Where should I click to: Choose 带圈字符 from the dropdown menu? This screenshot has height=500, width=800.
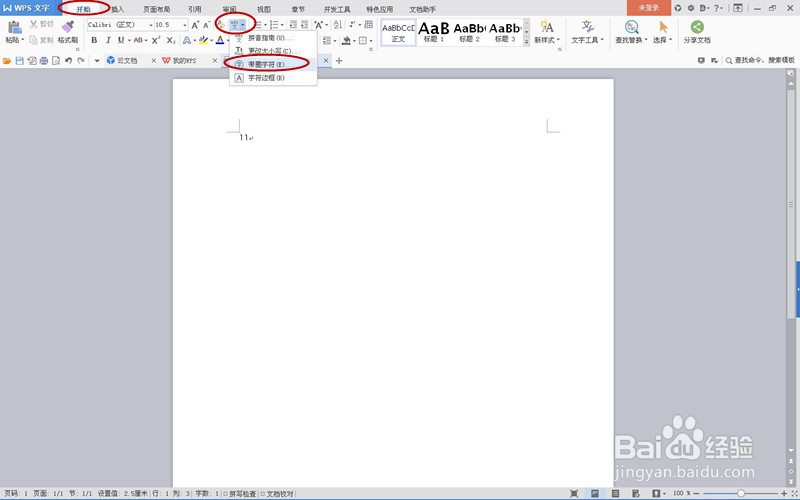coord(273,64)
